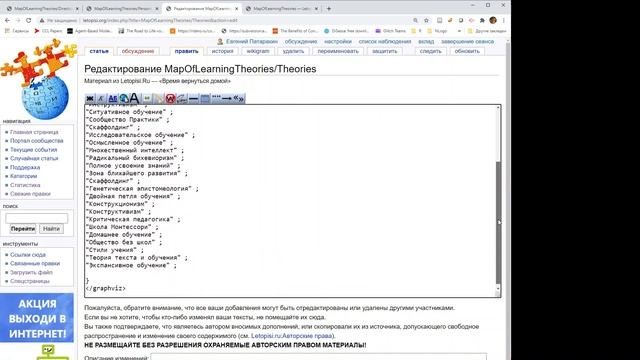Select the править tab
This screenshot has width=640, height=360.
[187, 51]
